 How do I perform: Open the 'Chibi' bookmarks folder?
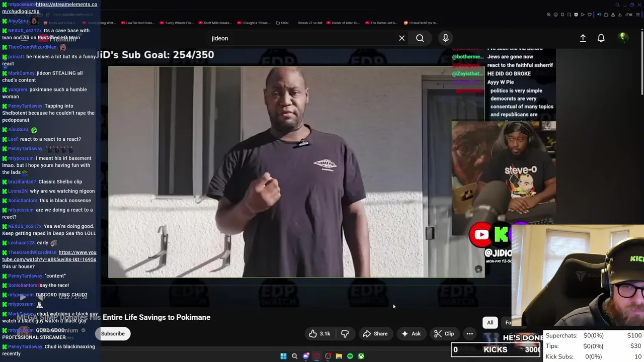[281, 23]
